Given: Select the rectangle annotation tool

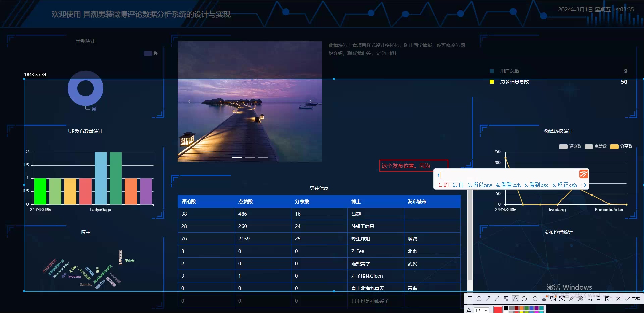Looking at the screenshot, I should tap(470, 299).
